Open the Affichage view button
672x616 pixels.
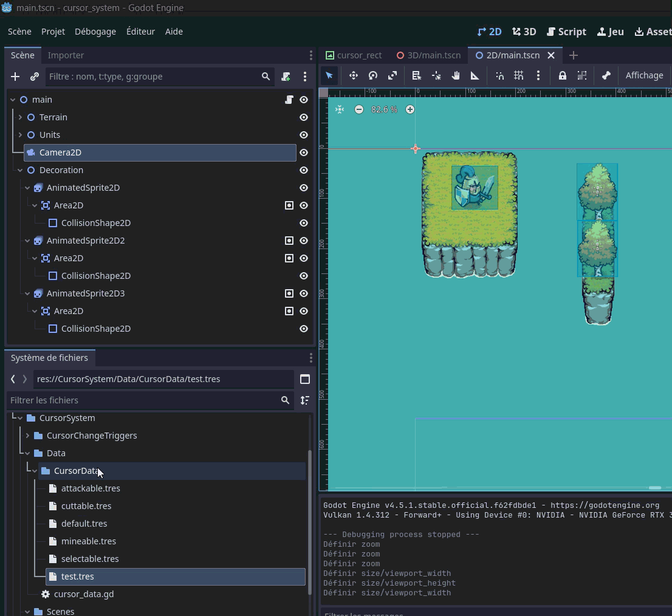tap(644, 75)
